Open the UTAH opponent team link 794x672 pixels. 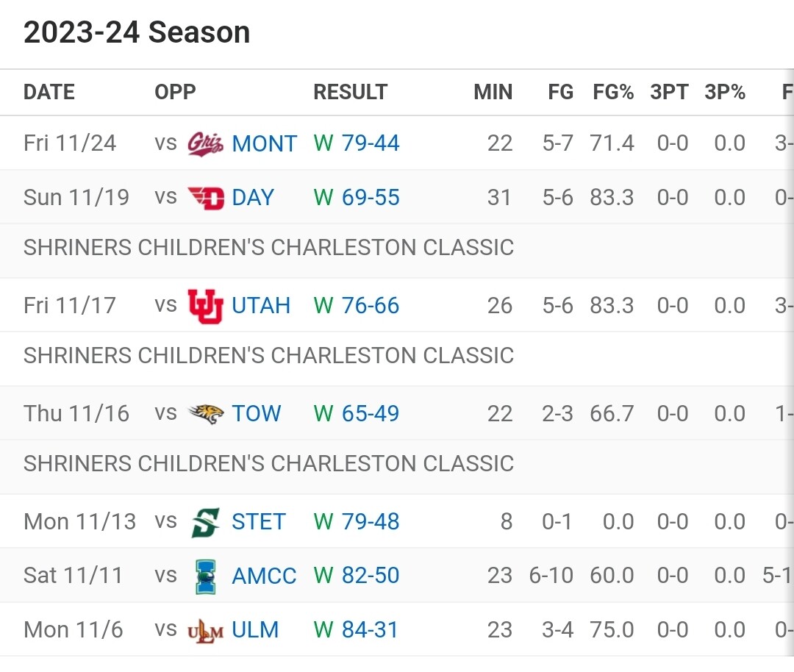261,305
